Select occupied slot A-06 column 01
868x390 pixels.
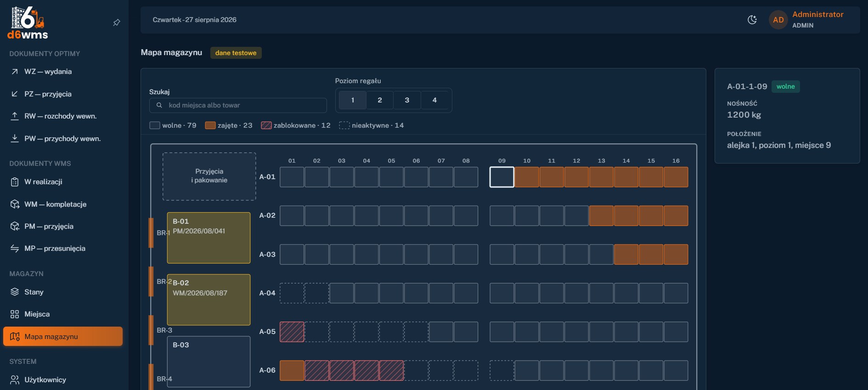(292, 371)
